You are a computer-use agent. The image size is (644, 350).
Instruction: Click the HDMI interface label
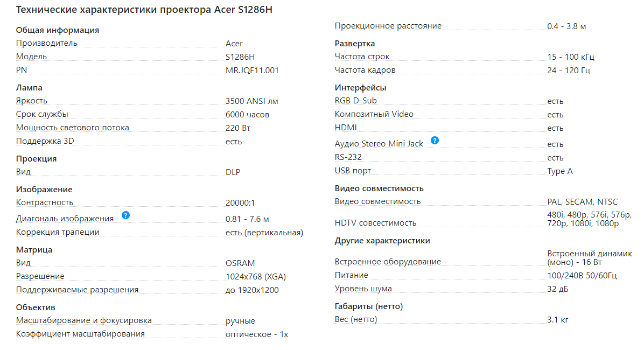[x=346, y=128]
